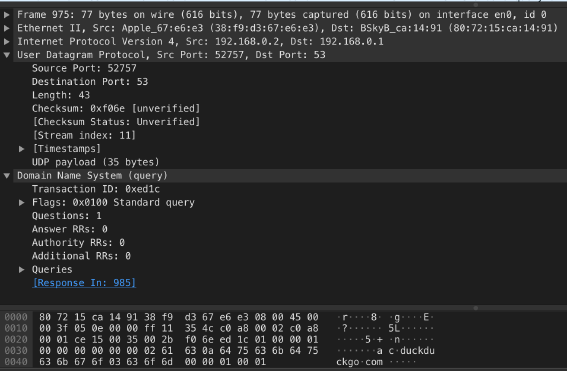
Task: Select the Checksum: 0xf06e row
Action: (116, 108)
